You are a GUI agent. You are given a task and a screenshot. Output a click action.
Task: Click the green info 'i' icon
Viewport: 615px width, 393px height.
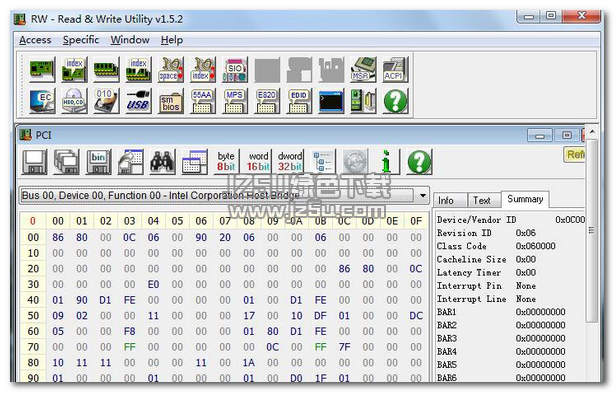[x=387, y=162]
